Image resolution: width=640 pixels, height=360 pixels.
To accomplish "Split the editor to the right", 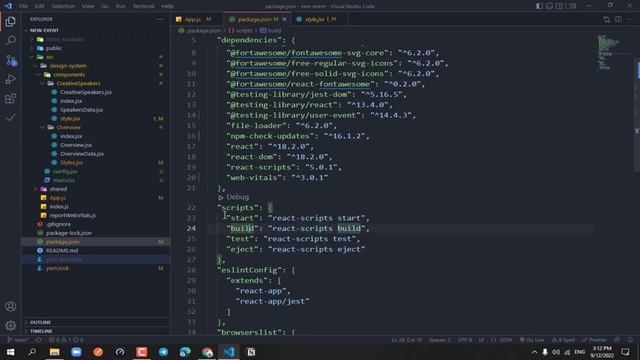I will point(618,19).
